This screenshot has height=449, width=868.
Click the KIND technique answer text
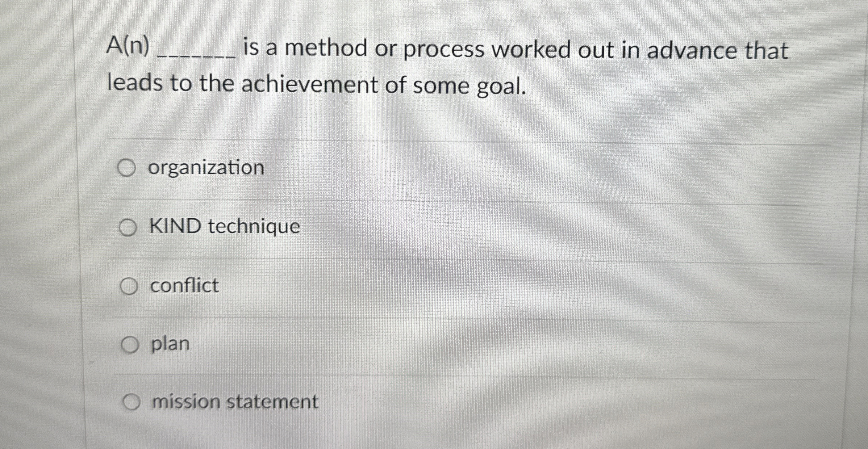click(x=224, y=226)
